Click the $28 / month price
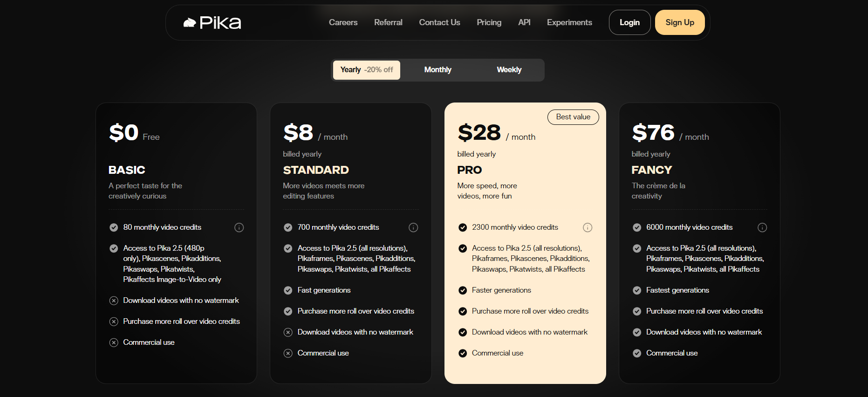868x397 pixels. (496, 133)
